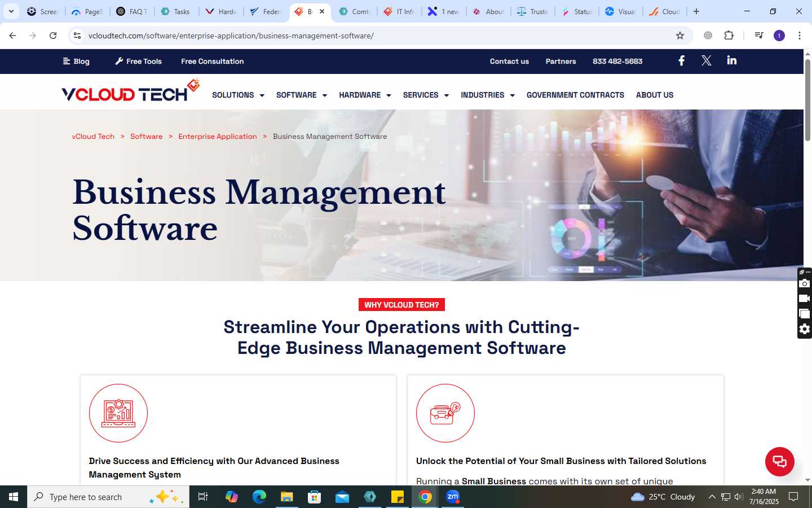Screen dimensions: 812x508
Task: Launch Microsoft Edge from taskbar
Action: (259, 497)
